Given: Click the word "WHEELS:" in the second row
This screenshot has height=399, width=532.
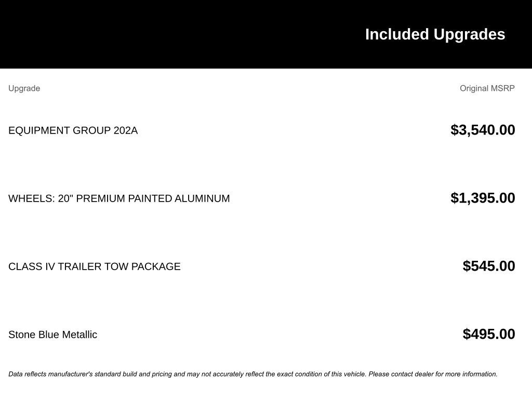Looking at the screenshot, I should pos(31,198).
